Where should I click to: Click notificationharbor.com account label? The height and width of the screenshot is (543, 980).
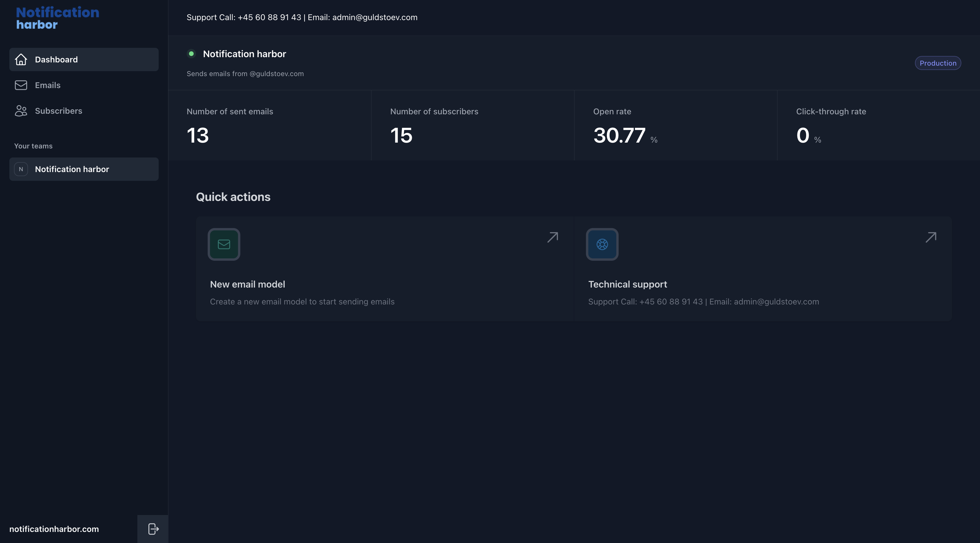[54, 529]
